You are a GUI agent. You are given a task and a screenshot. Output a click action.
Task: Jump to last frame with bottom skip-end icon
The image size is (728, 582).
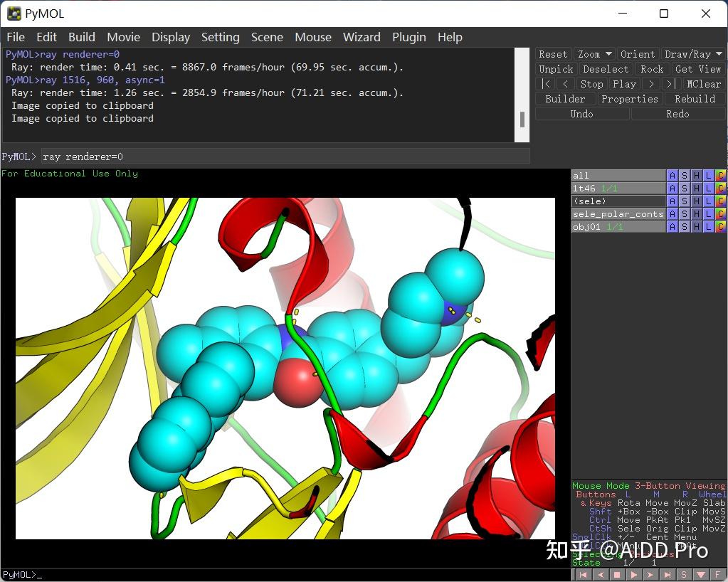668,574
